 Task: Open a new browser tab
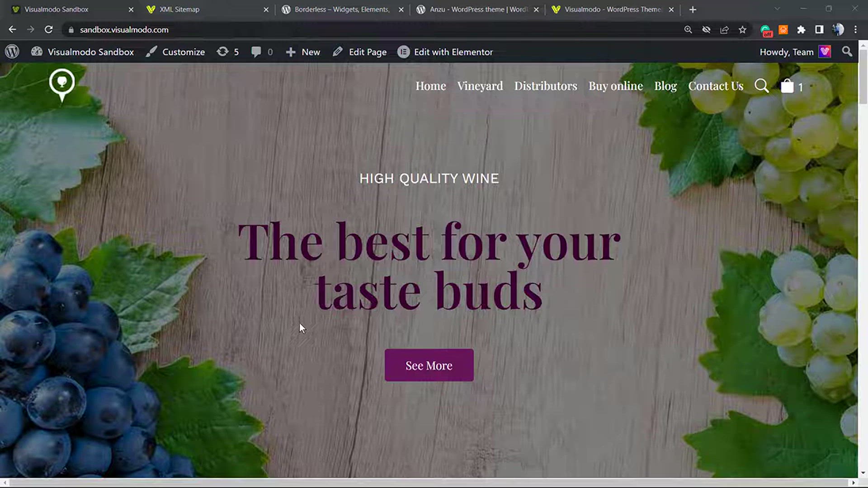[693, 9]
